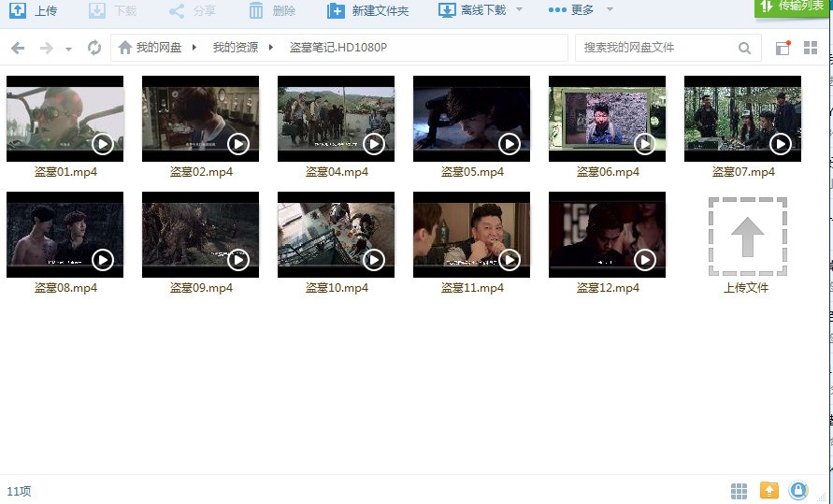Navigate to 我的网盘 in breadcrumb

tap(158, 48)
